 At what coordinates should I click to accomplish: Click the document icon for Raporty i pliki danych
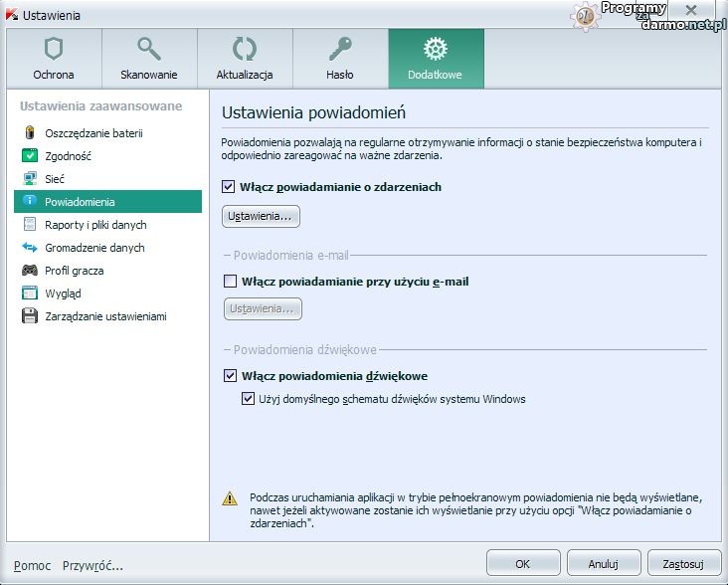[30, 224]
